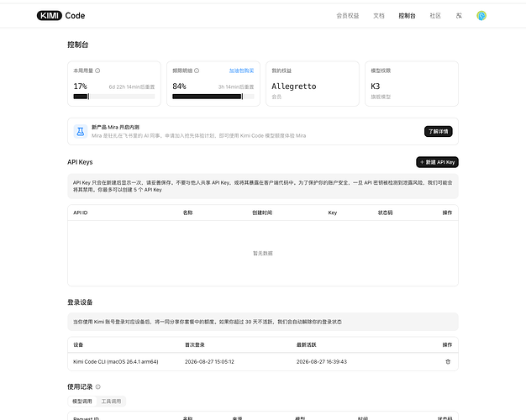Open 控制台 in top navigation
Image resolution: width=526 pixels, height=420 pixels.
point(407,15)
